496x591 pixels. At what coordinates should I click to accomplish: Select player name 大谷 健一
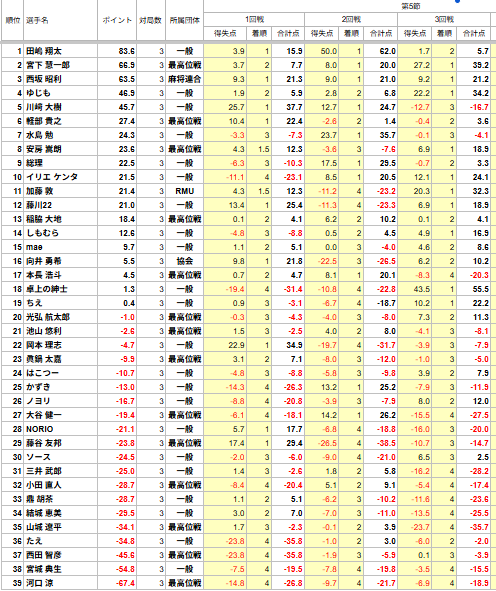pos(44,415)
